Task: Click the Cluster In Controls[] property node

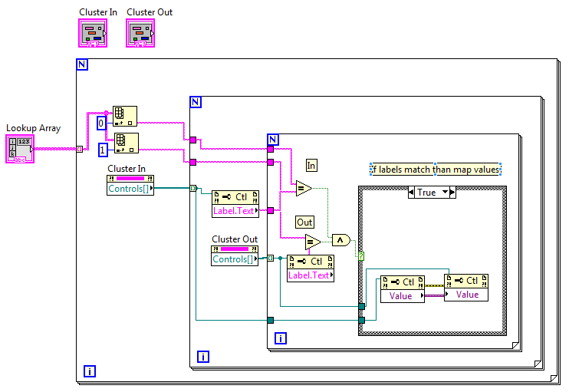Action: point(130,188)
